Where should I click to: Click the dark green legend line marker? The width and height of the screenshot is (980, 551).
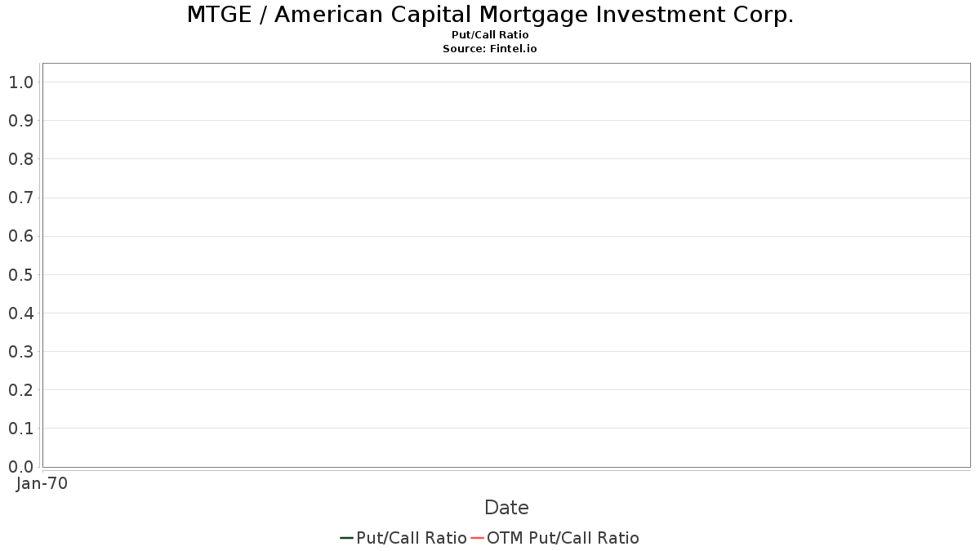coord(346,538)
